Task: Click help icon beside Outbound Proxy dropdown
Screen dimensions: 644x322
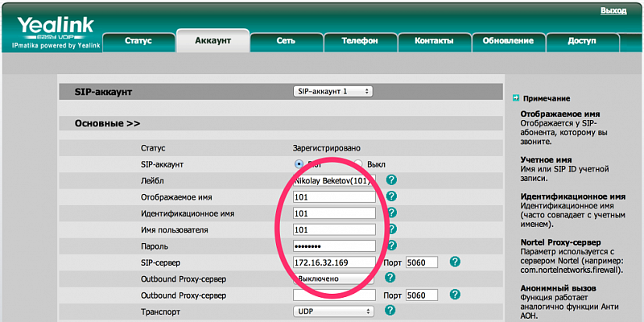Action: click(390, 278)
